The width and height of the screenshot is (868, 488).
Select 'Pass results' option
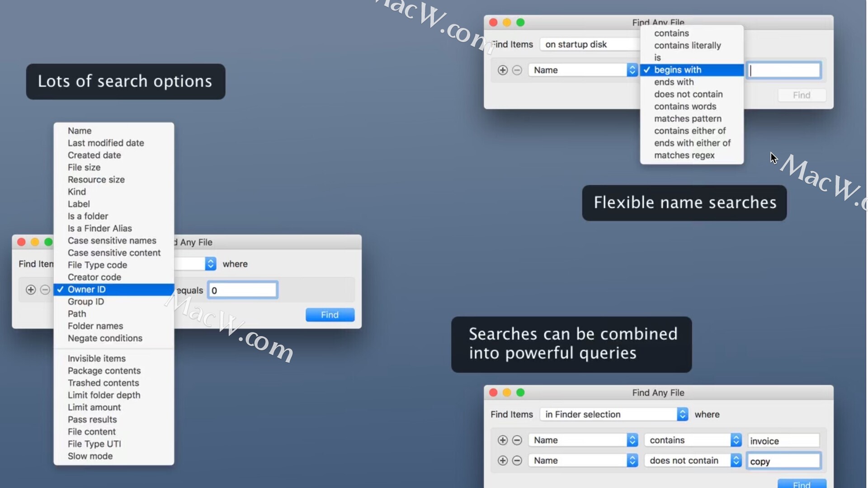click(113, 419)
